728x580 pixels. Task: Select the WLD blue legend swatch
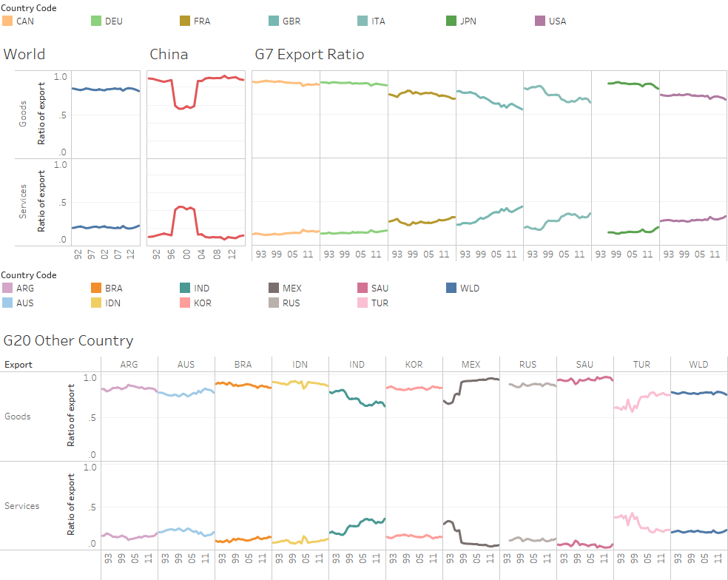(x=451, y=288)
